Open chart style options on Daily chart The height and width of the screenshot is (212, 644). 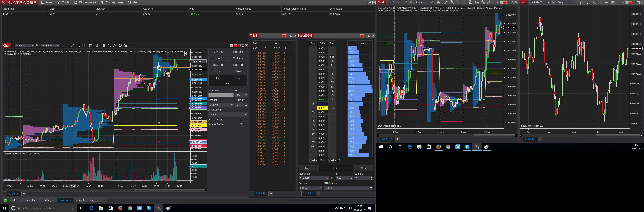coord(581,2)
